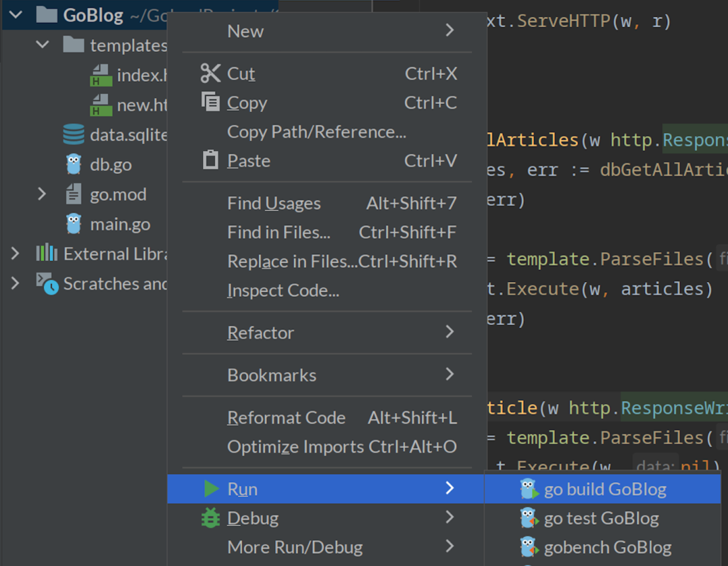The width and height of the screenshot is (728, 566).
Task: Click the gopher icon beside gobench GoBlog
Action: pyautogui.click(x=529, y=547)
